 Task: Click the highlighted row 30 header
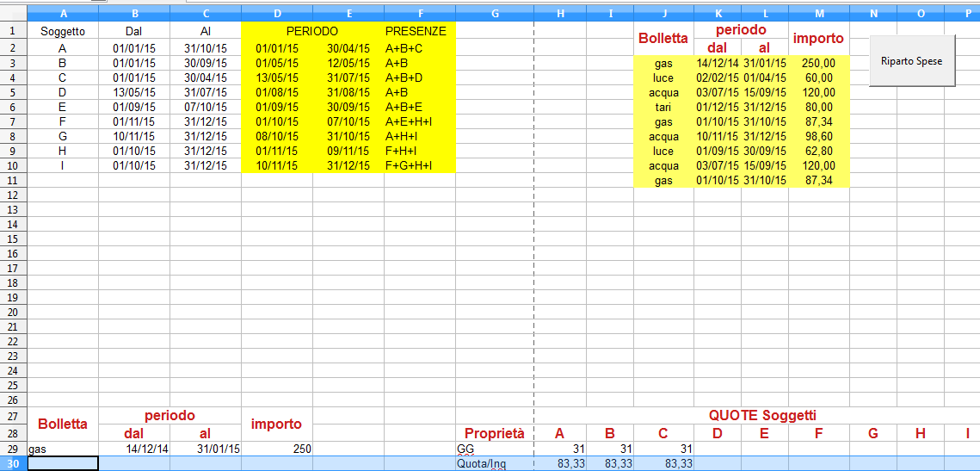(13, 464)
